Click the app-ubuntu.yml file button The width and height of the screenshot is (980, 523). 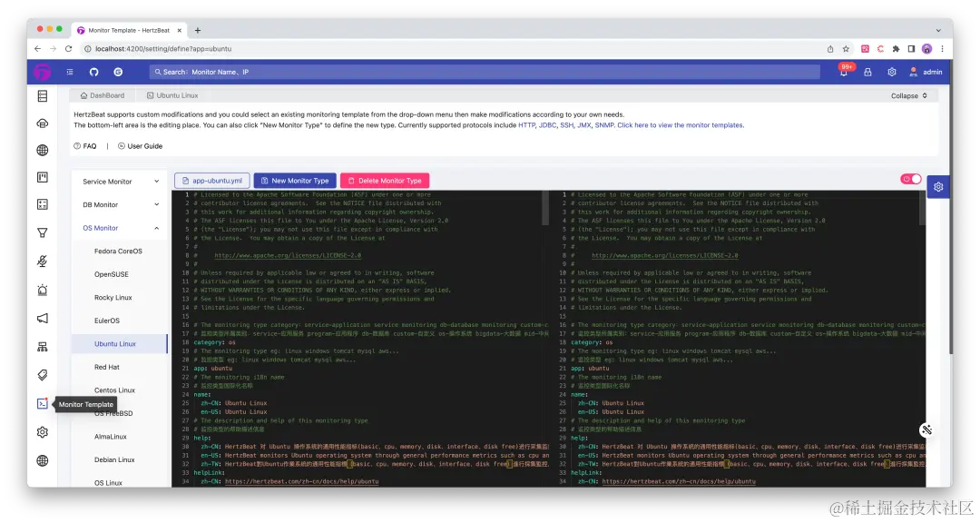211,181
